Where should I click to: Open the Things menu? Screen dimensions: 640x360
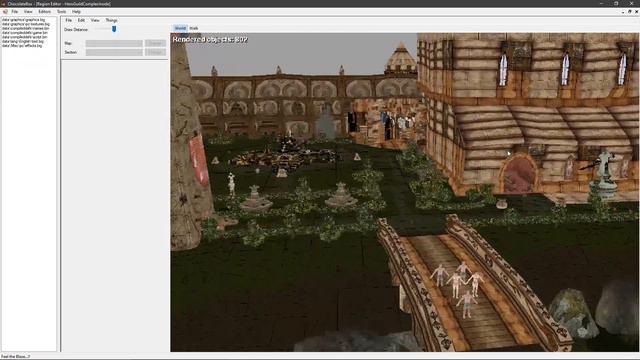coord(111,20)
